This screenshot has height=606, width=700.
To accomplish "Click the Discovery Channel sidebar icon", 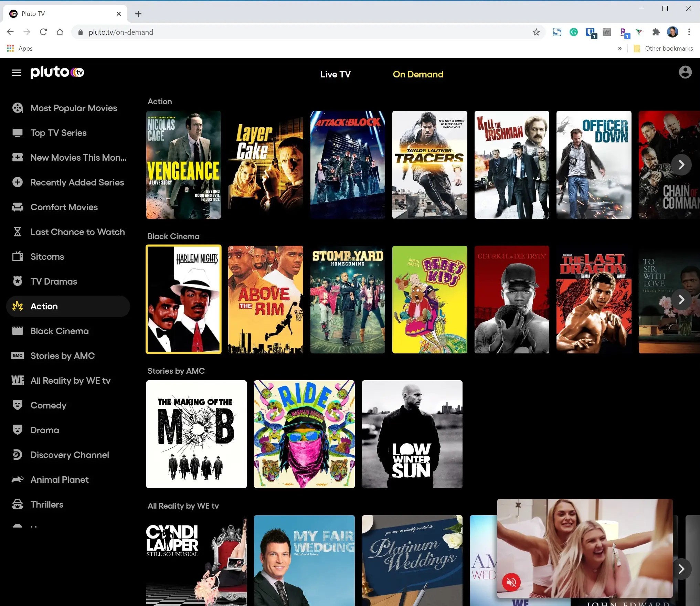I will pos(18,455).
